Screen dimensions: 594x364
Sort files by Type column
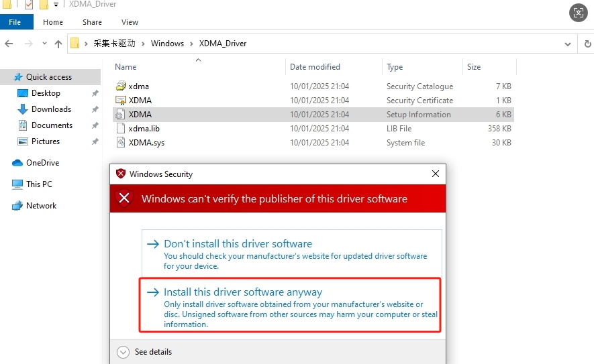395,67
